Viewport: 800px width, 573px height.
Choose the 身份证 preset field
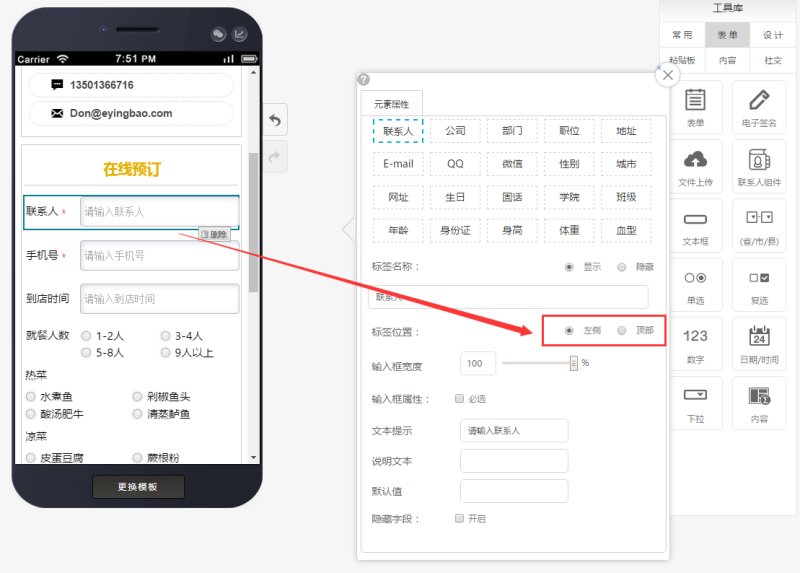(455, 231)
